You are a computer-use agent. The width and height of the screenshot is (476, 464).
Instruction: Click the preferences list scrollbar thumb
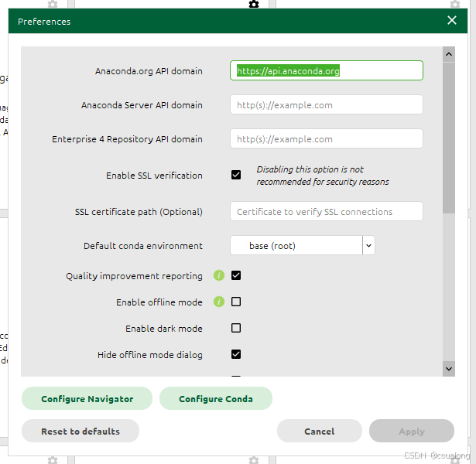[449, 138]
